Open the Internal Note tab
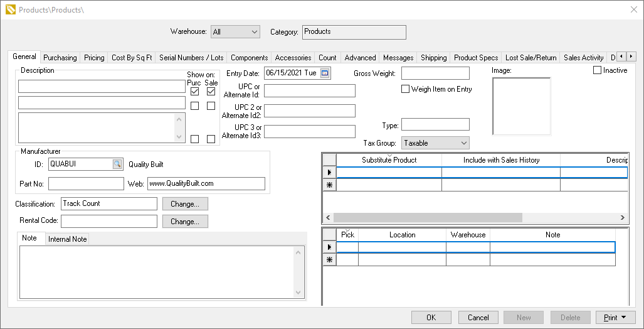 coord(68,239)
